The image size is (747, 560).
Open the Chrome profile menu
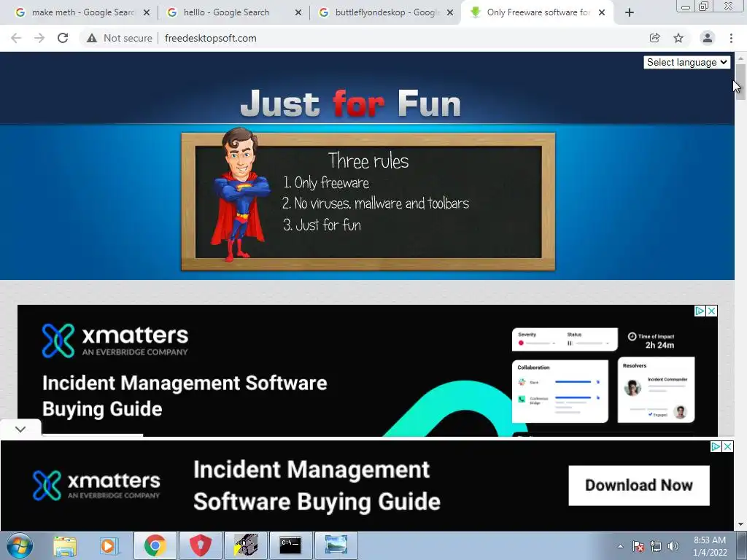click(708, 38)
